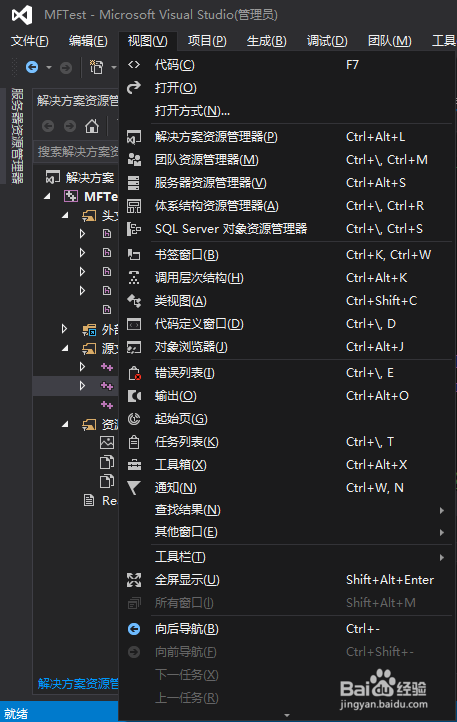457x722 pixels.
Task: Choose 打开方式(N)... menu entry
Action: [286, 111]
